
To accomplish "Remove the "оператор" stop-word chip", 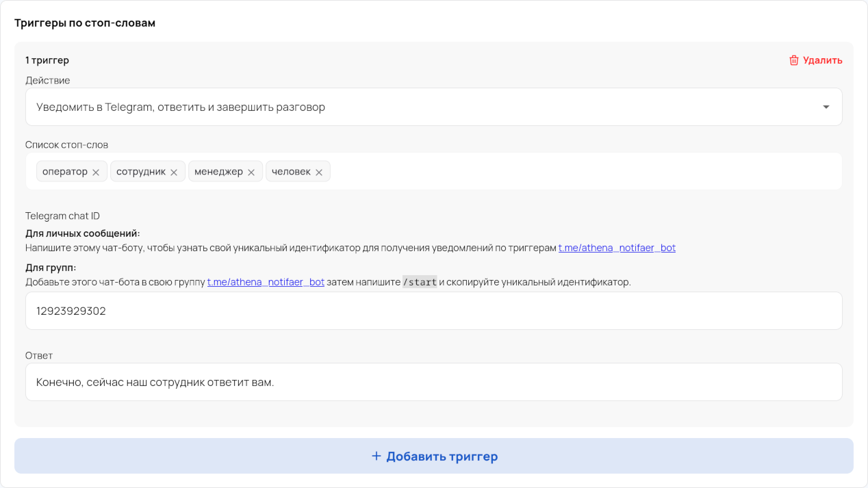I will 96,172.
